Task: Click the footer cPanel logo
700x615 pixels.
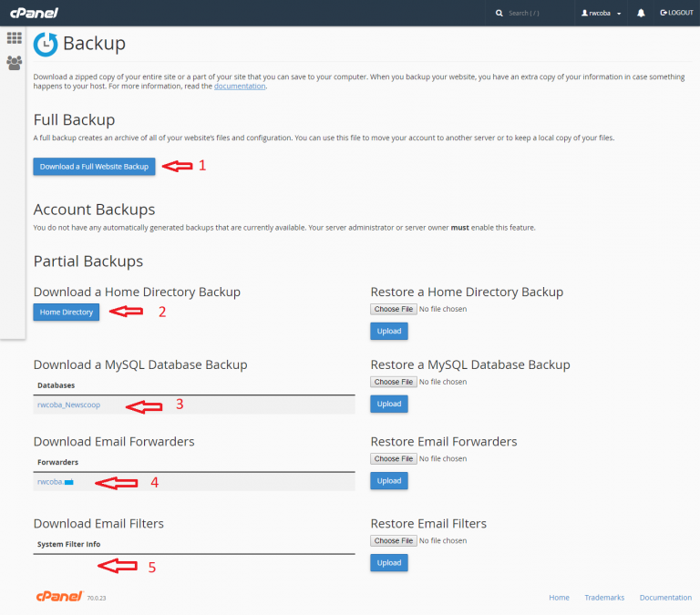Action: click(60, 596)
